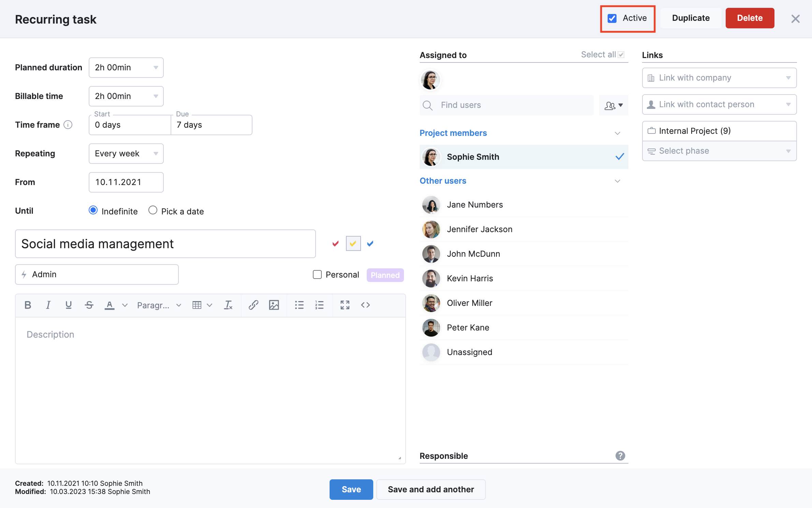This screenshot has height=508, width=812.
Task: Click the lightning icon in Admin field
Action: click(x=24, y=274)
